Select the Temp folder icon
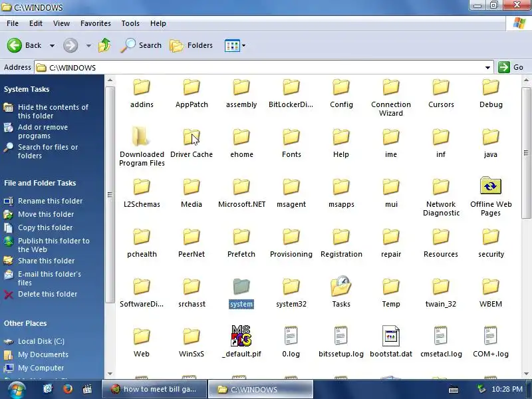 [391, 287]
